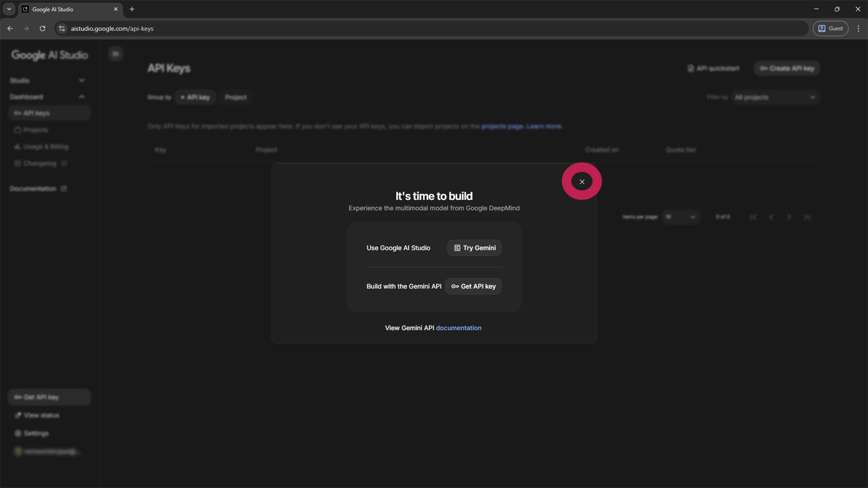This screenshot has width=868, height=488.
Task: Open Projects in sidebar
Action: pos(49,130)
